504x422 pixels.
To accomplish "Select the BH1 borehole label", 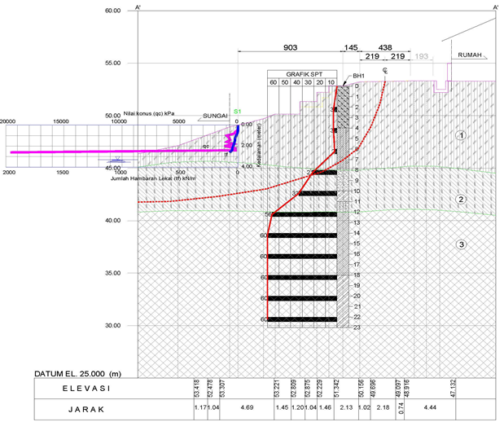I will click(358, 77).
